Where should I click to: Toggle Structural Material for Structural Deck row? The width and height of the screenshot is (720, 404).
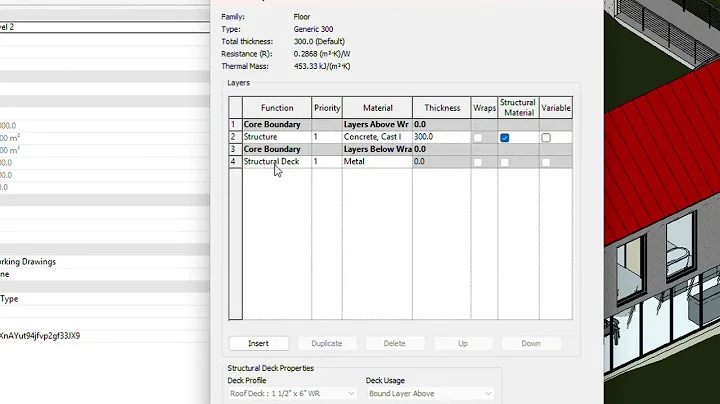tap(505, 162)
